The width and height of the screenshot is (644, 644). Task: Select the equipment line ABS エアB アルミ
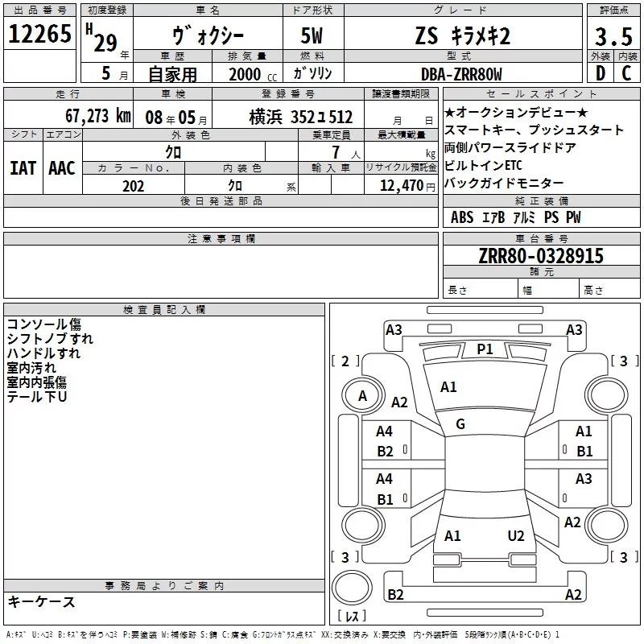(x=516, y=217)
